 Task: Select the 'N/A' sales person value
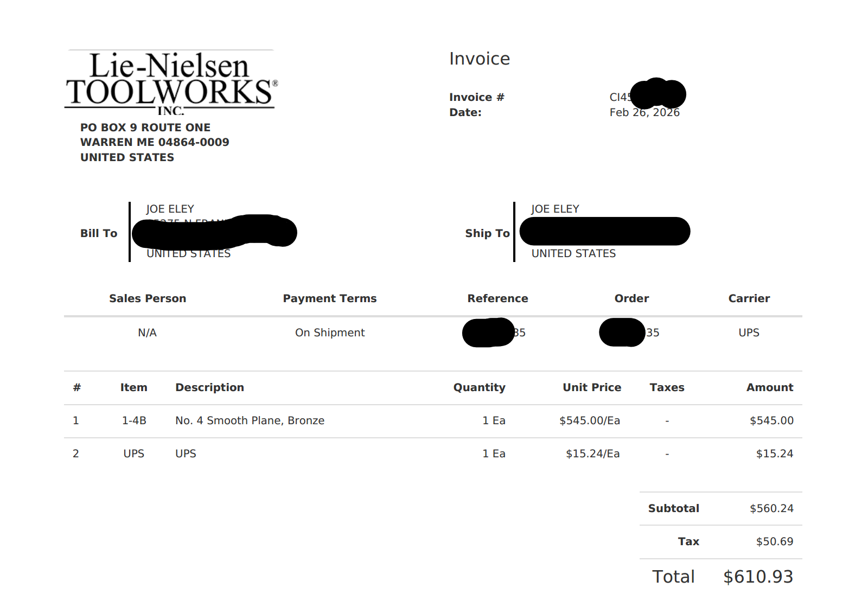(x=147, y=333)
